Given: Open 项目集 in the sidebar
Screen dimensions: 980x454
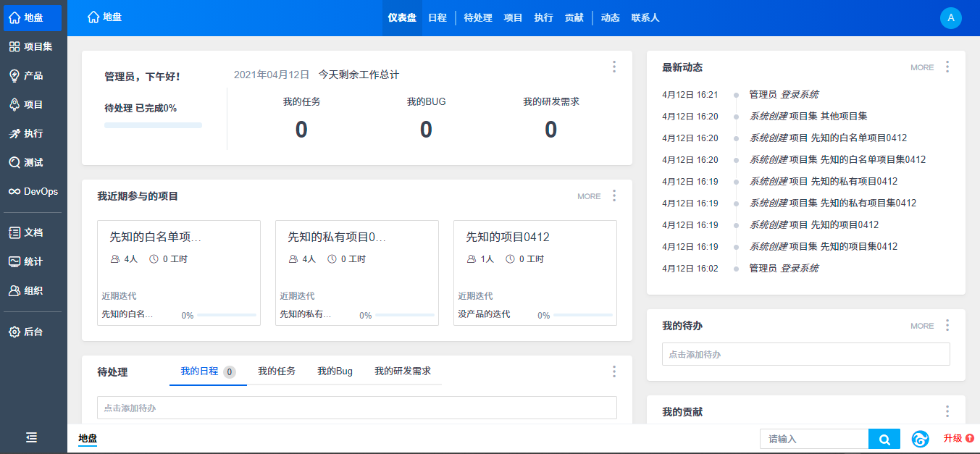Looking at the screenshot, I should point(33,47).
